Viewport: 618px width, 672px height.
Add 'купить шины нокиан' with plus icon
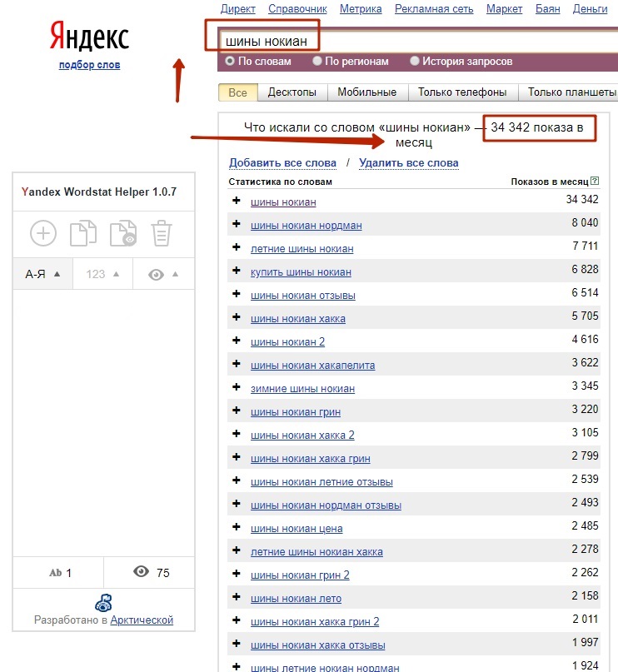tap(237, 271)
